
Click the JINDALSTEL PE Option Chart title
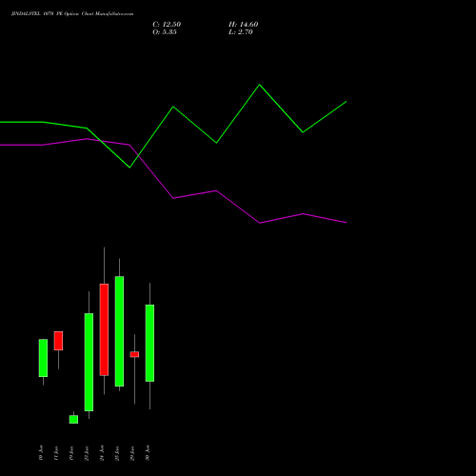(x=72, y=14)
